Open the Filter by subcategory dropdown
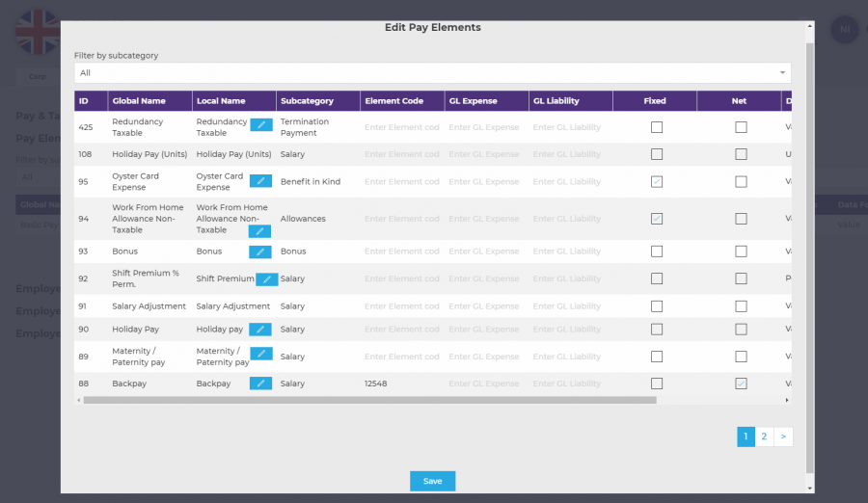The height and width of the screenshot is (503, 868). pos(432,73)
